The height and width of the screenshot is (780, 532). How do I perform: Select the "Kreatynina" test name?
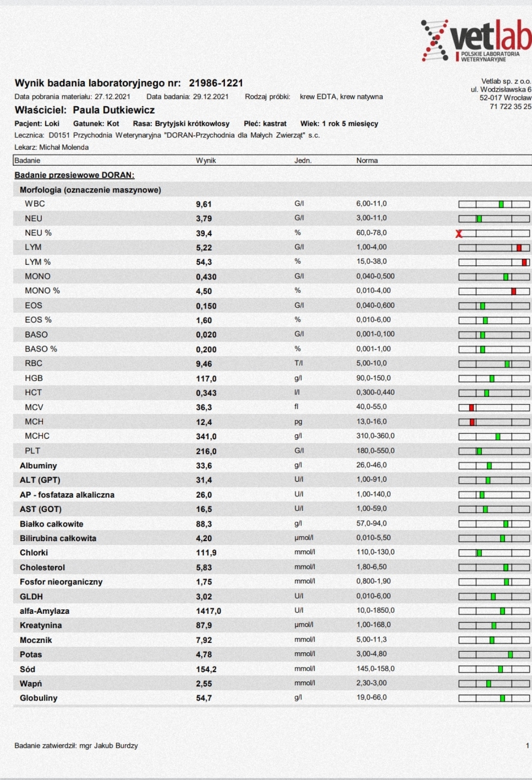coord(41,625)
